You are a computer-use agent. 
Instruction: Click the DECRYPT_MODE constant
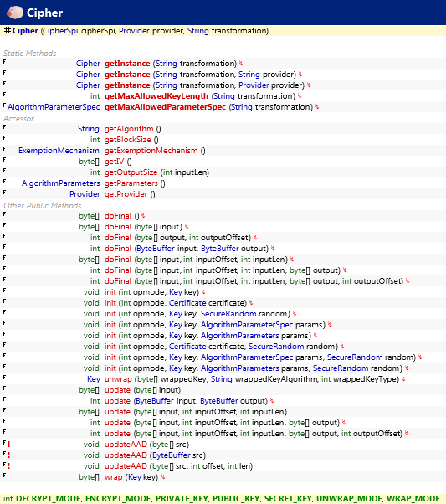49,499
